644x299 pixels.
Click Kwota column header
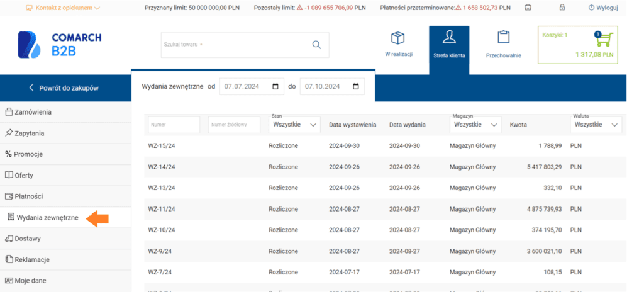coord(518,125)
